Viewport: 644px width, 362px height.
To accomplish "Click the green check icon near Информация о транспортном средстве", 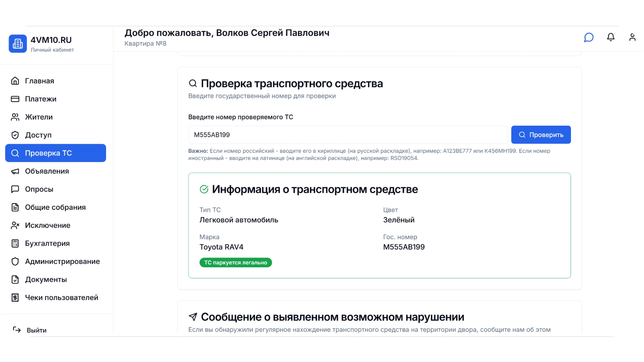I will point(204,189).
